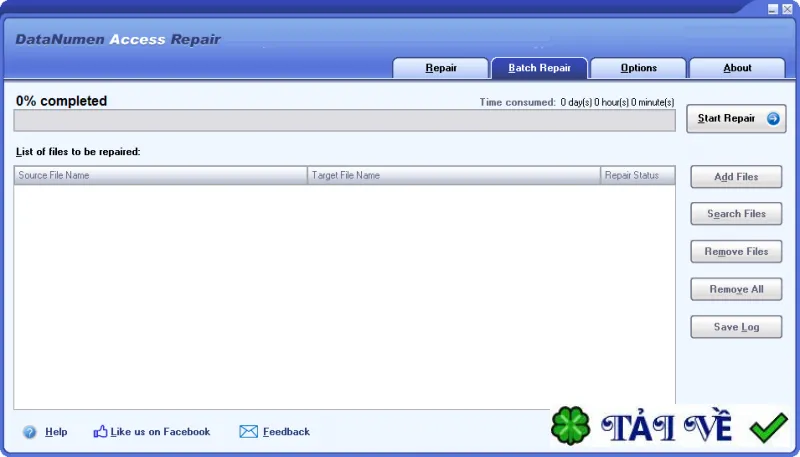Switch to the Repair tab

tap(441, 68)
